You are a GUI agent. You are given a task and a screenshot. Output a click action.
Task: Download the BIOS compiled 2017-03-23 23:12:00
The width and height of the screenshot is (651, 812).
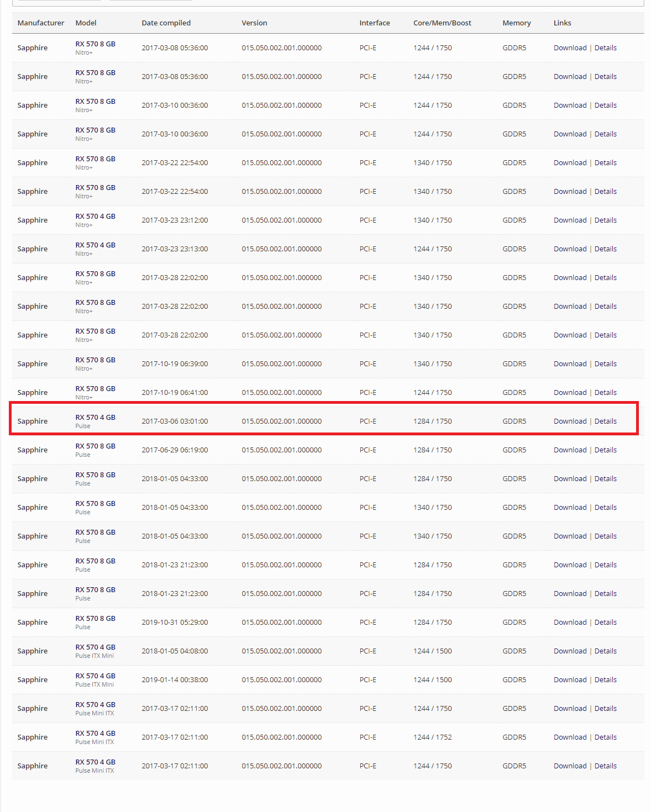570,220
